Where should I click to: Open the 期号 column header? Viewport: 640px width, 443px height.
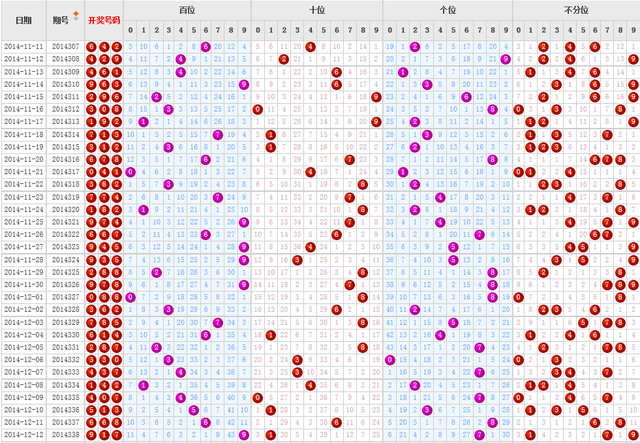tap(61, 19)
